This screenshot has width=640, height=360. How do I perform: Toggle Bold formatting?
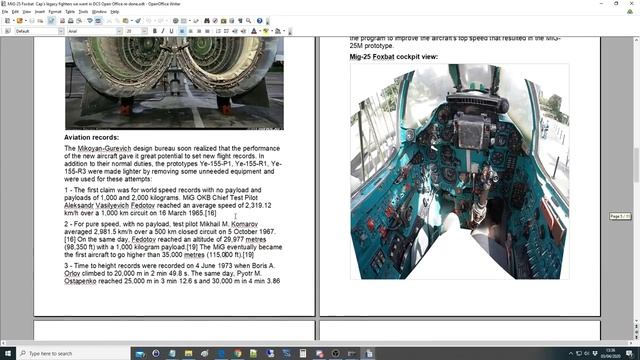(x=155, y=31)
